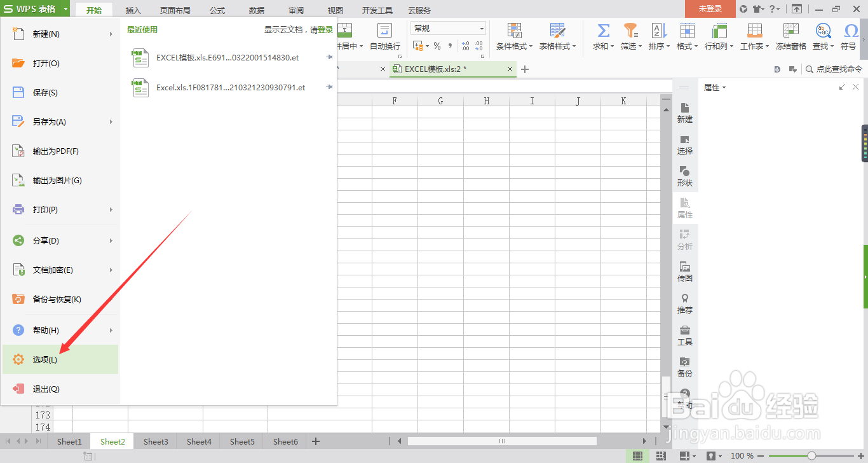Expand the 新建(N) submenu
Image resolution: width=868 pixels, height=463 pixels.
(111, 34)
